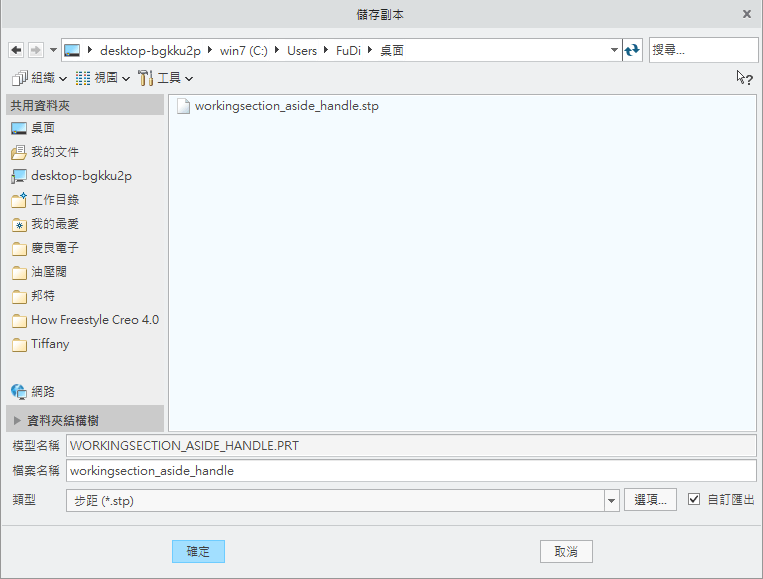
Task: Open the 工具 tools menu
Action: tap(166, 78)
